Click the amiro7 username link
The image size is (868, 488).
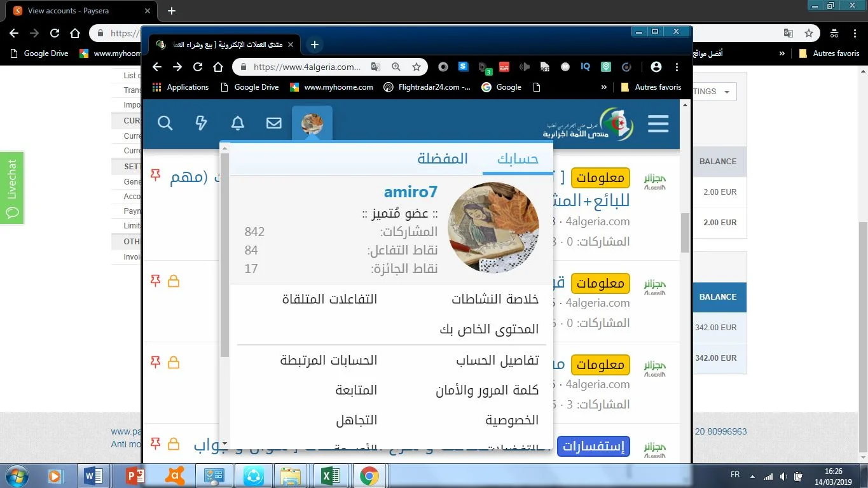[x=410, y=192]
